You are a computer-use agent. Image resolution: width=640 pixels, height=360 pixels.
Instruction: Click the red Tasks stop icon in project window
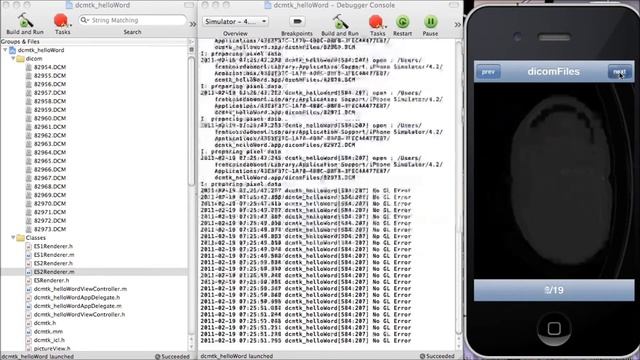pyautogui.click(x=61, y=20)
